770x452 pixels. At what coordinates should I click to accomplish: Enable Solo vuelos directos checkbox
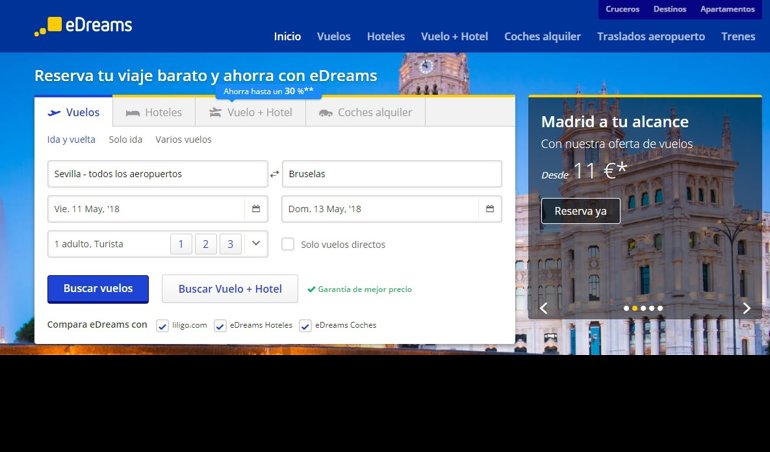click(x=288, y=244)
